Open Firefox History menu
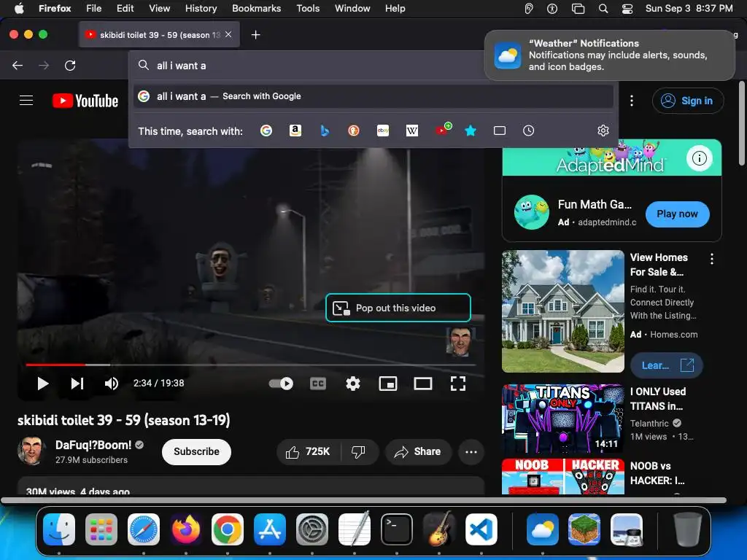 point(201,8)
